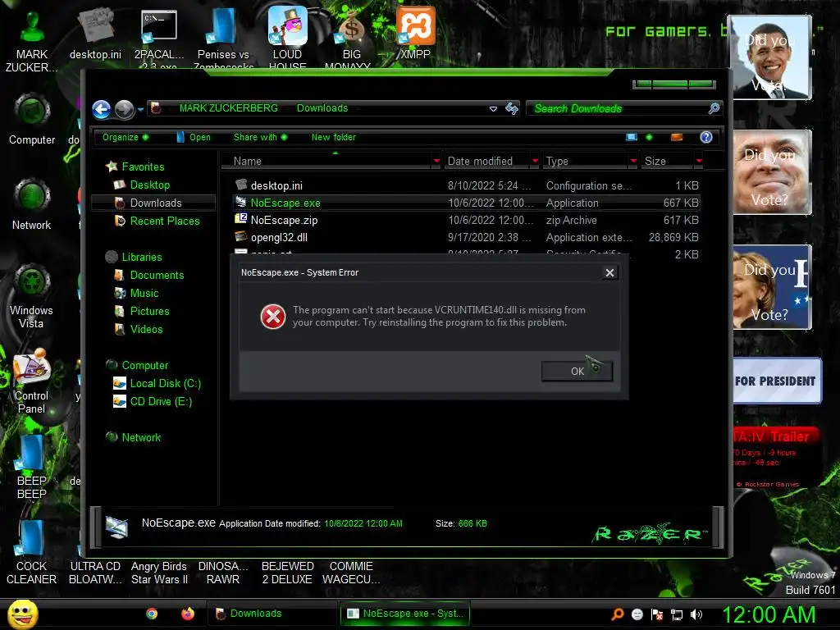Click MARK ZUCKERBERG in the address path
The width and height of the screenshot is (840, 630).
pyautogui.click(x=229, y=108)
